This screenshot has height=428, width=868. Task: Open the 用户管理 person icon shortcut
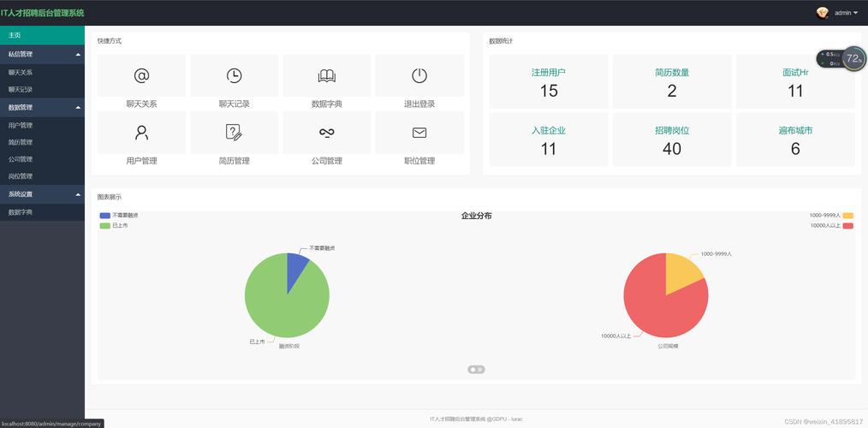click(142, 133)
